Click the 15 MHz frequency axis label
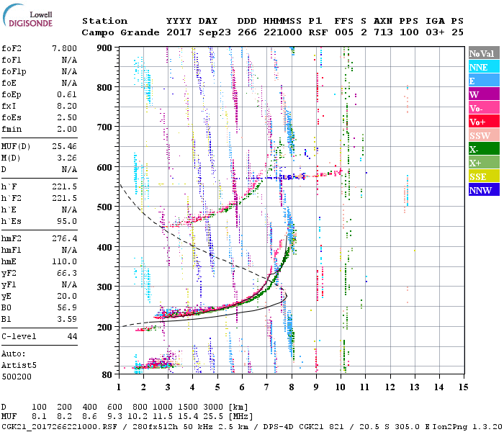504x432 pixels. point(463,387)
